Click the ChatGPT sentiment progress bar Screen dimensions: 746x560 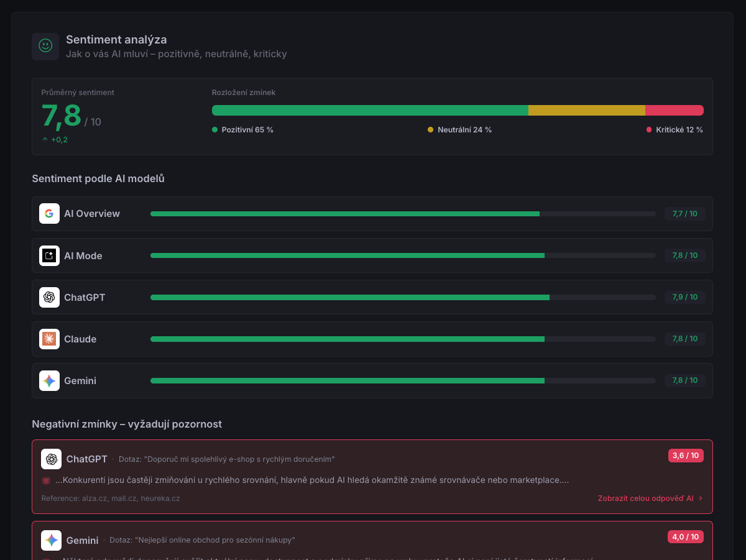click(x=403, y=297)
